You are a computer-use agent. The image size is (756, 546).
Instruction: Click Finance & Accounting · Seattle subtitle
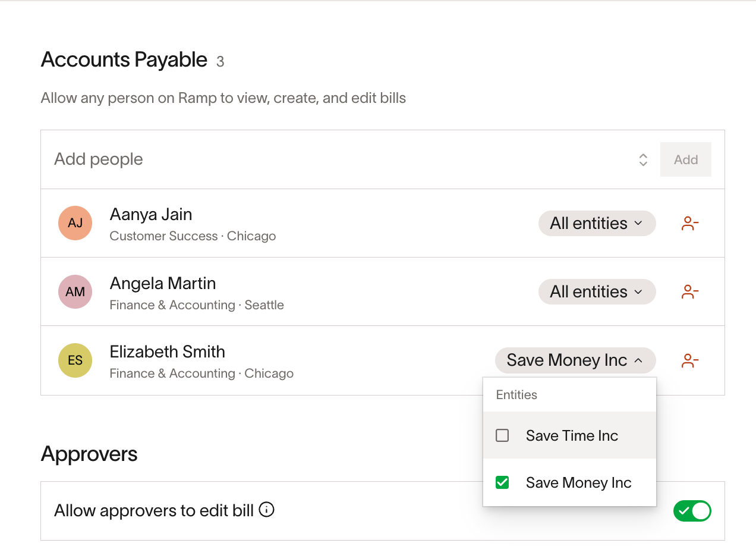[197, 305]
